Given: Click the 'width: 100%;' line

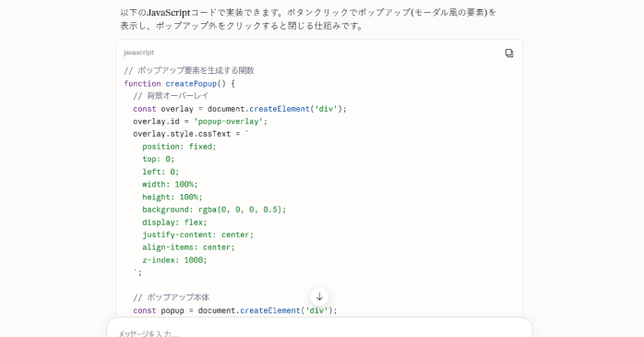Looking at the screenshot, I should 170,184.
